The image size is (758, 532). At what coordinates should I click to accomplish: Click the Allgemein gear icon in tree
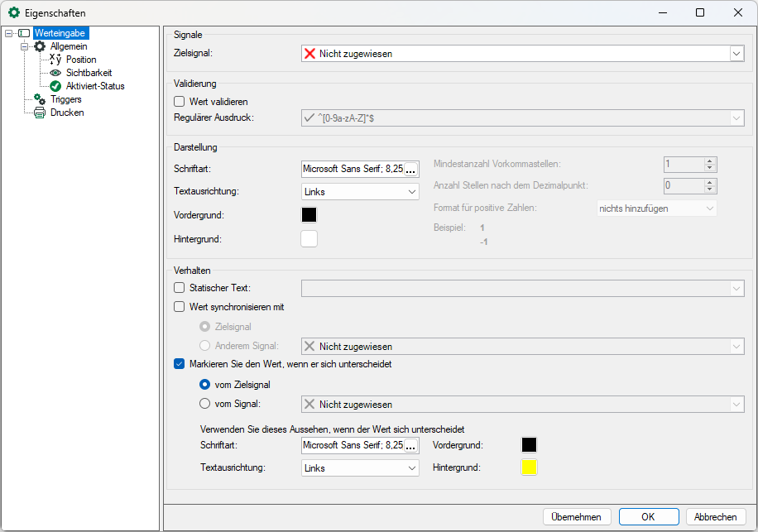coord(40,46)
